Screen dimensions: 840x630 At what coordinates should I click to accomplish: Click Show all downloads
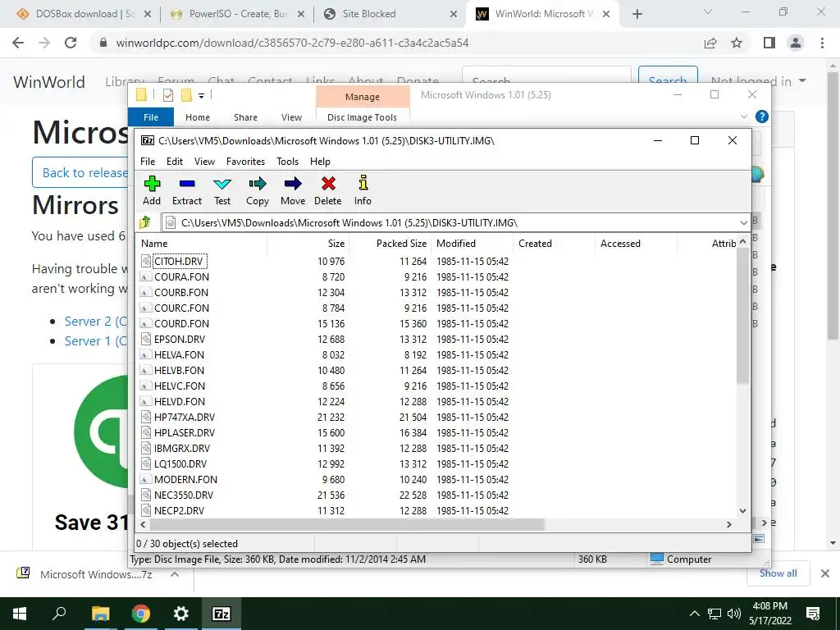[778, 573]
